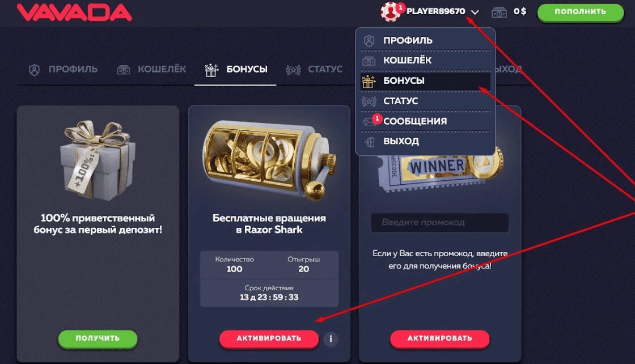Click the Введите промокод input field
The height and width of the screenshot is (364, 635).
click(440, 223)
